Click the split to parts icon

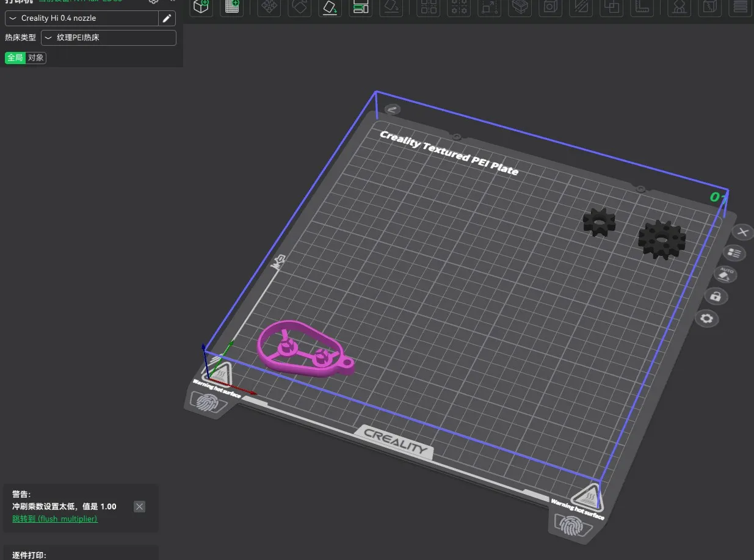(459, 6)
